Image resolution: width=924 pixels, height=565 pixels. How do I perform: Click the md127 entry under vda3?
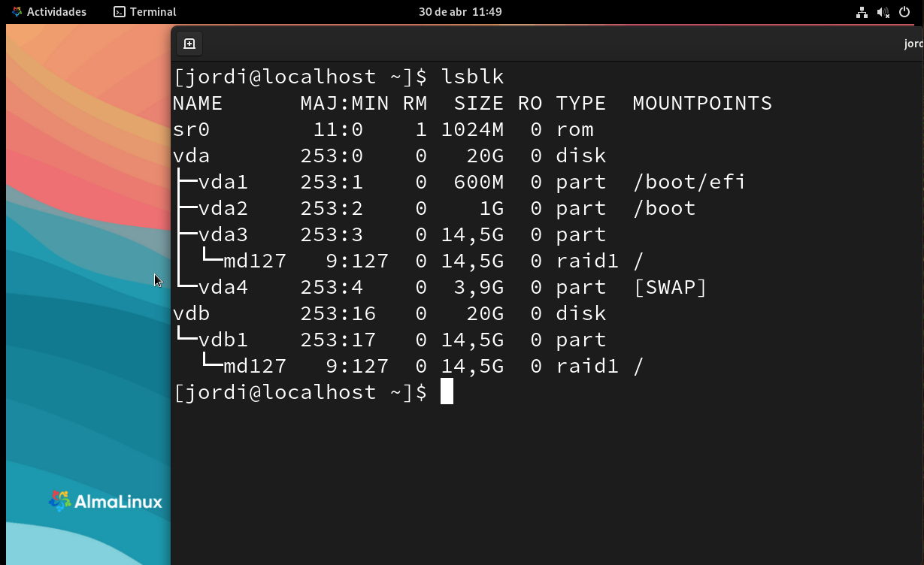[255, 261]
